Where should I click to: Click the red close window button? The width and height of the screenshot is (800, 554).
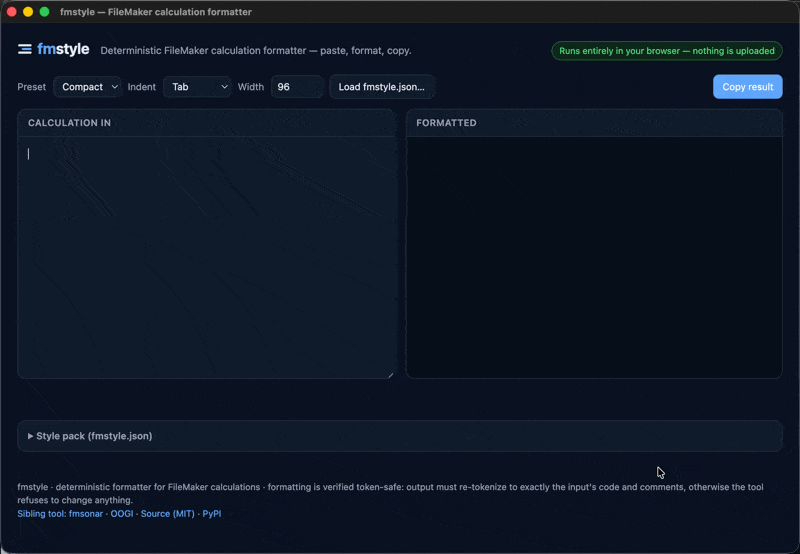pos(12,12)
